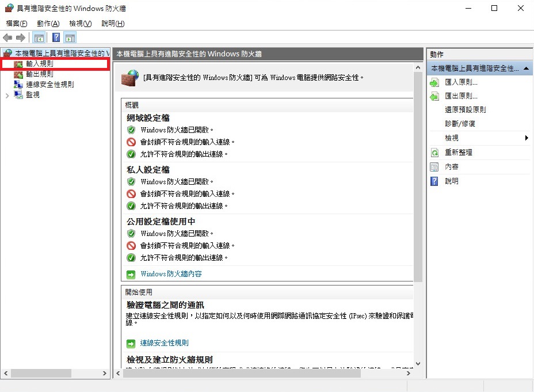Image resolution: width=534 pixels, height=392 pixels.
Task: Click the 公用設定檔使用中 heading
Action: [161, 222]
